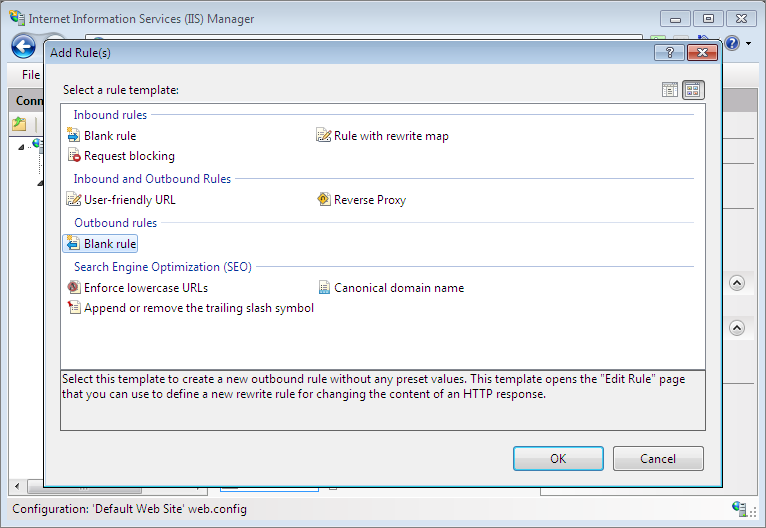The width and height of the screenshot is (766, 528).
Task: Click the Request blocking label
Action: (x=129, y=156)
